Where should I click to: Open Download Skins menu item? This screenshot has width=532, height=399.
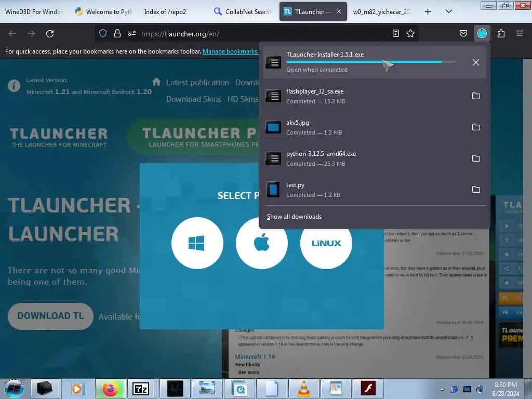coord(193,99)
